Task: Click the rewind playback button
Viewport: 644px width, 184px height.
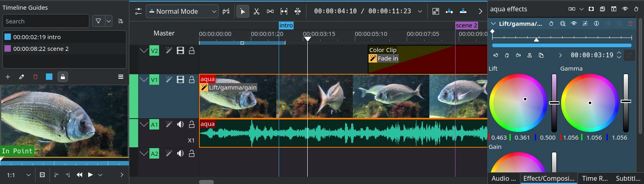Action: pyautogui.click(x=79, y=175)
